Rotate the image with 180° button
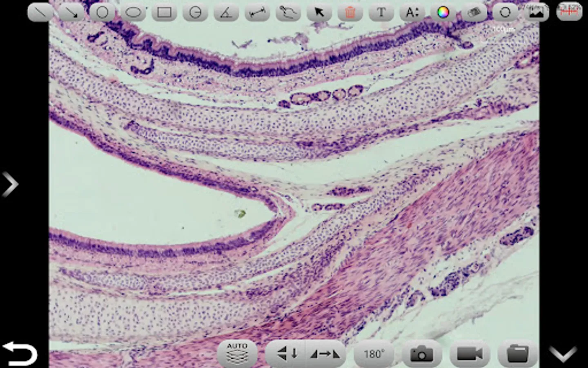 (x=374, y=353)
